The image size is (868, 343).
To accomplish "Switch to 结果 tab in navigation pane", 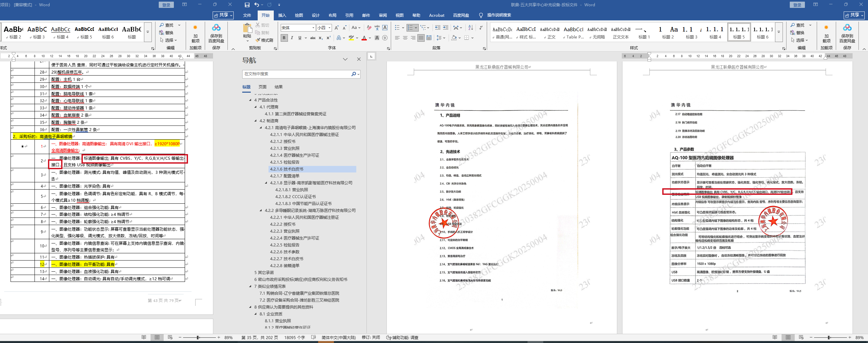I will 279,87.
